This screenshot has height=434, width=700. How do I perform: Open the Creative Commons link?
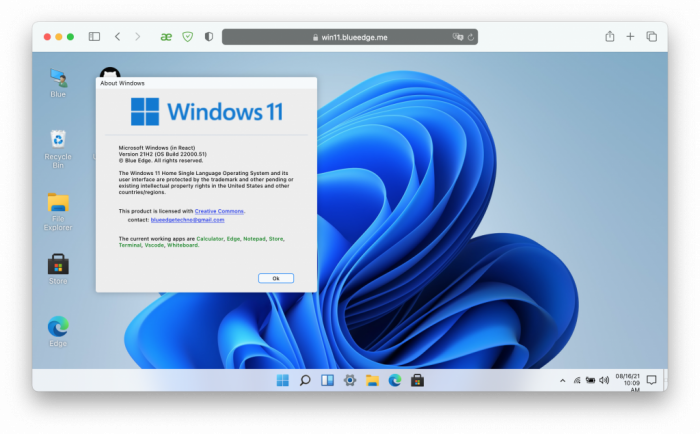[x=219, y=211]
